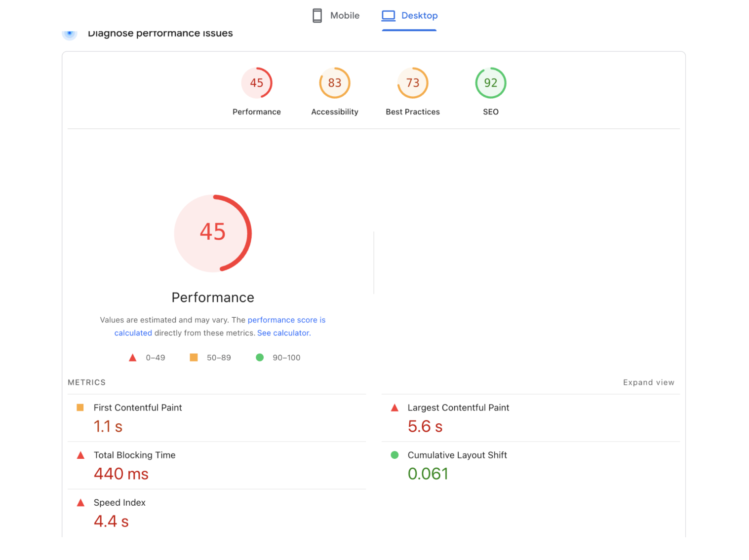Select the Total Blocking Time label

pyautogui.click(x=134, y=455)
